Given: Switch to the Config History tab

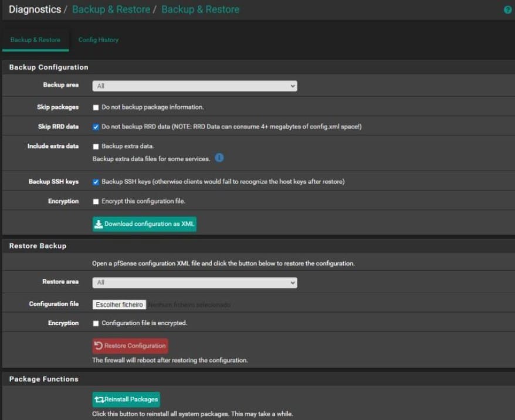Looking at the screenshot, I should (99, 40).
